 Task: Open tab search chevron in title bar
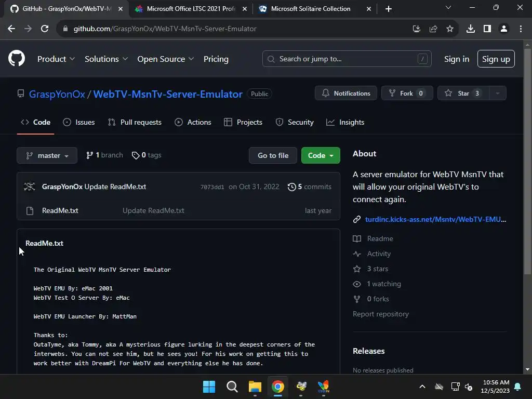tap(448, 7)
